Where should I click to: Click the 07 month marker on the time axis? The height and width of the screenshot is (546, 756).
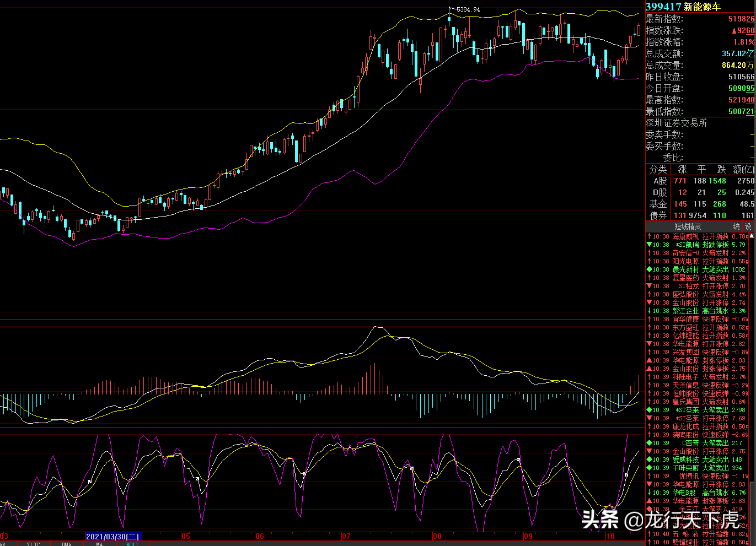(346, 536)
